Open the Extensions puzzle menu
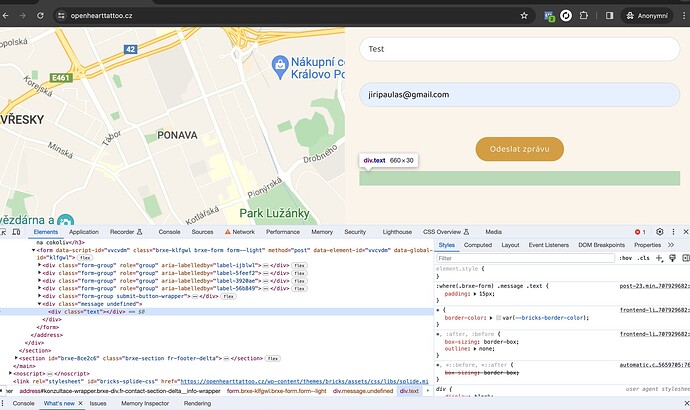690x410 pixels. [584, 15]
